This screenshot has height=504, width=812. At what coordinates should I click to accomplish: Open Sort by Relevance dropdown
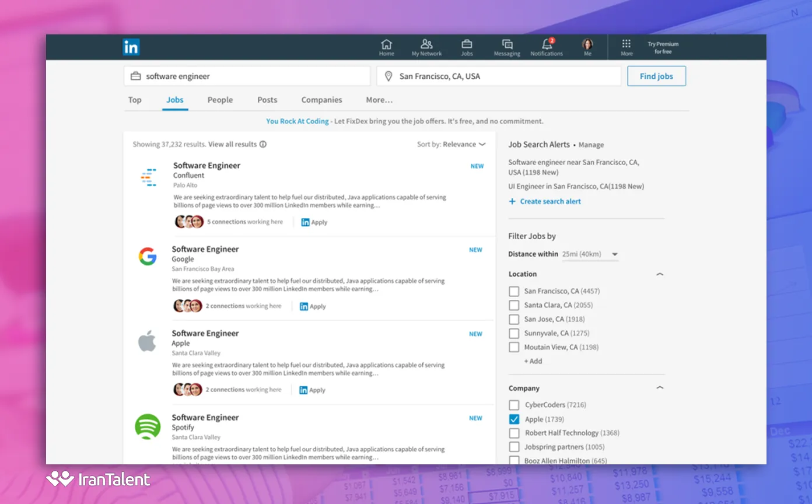tap(452, 144)
